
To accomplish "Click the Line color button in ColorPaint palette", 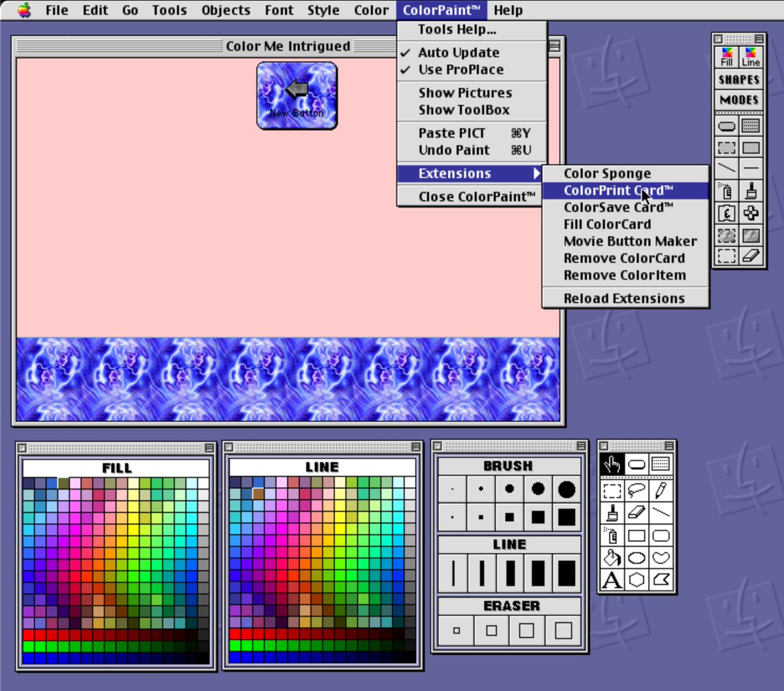I will pyautogui.click(x=751, y=57).
